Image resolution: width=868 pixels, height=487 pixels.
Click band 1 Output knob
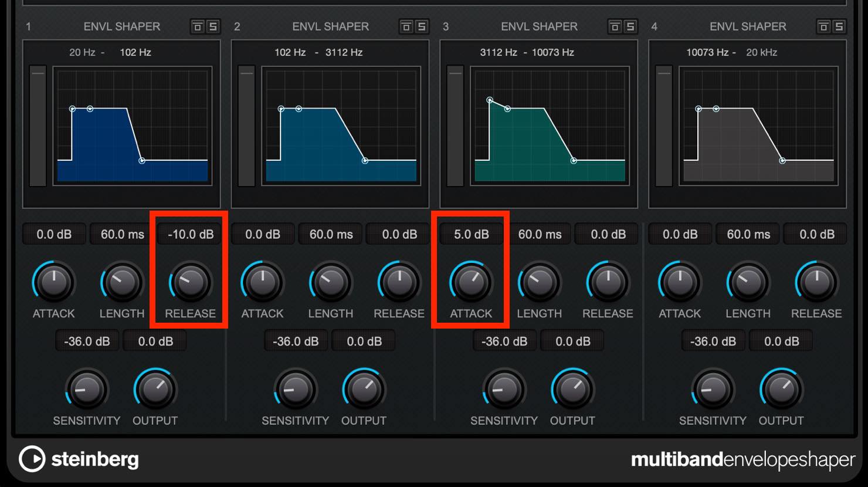155,390
